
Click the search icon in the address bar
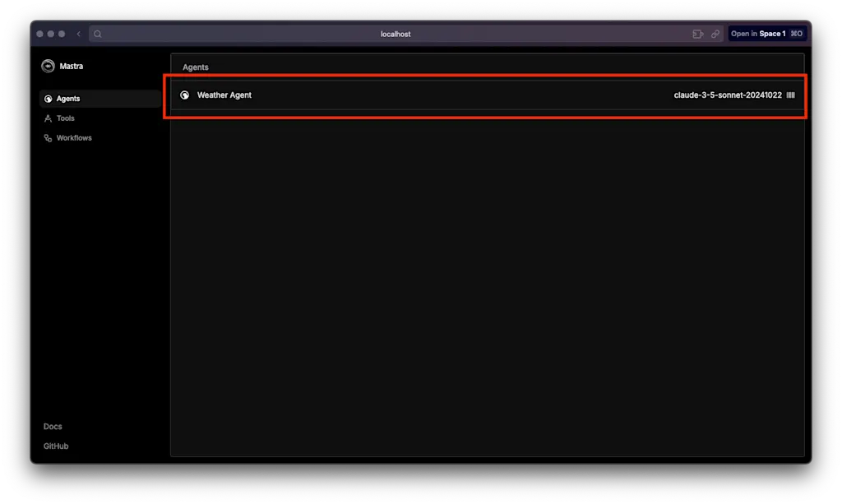point(98,34)
